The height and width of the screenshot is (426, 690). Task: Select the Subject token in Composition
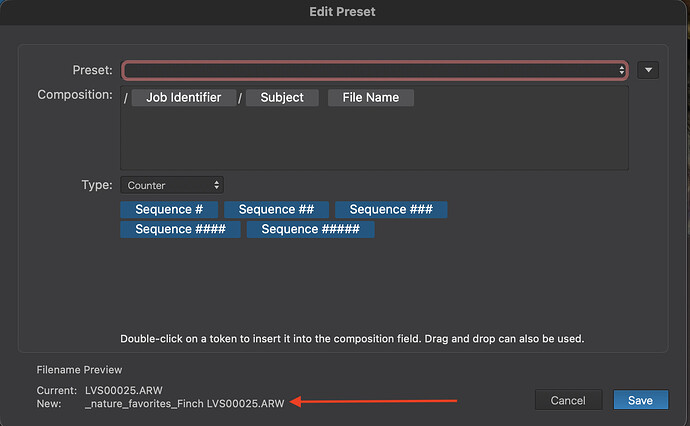tap(282, 98)
